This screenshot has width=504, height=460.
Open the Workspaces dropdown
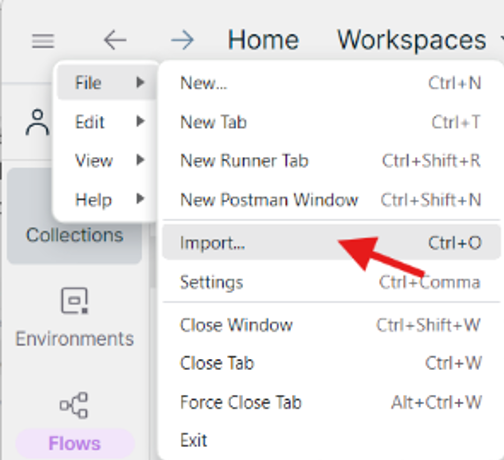(x=419, y=40)
